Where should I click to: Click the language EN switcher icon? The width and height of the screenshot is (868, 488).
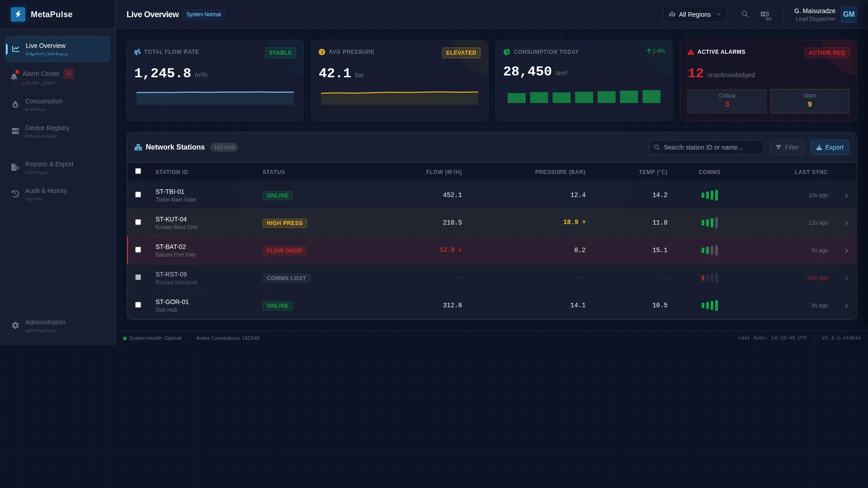pos(765,15)
